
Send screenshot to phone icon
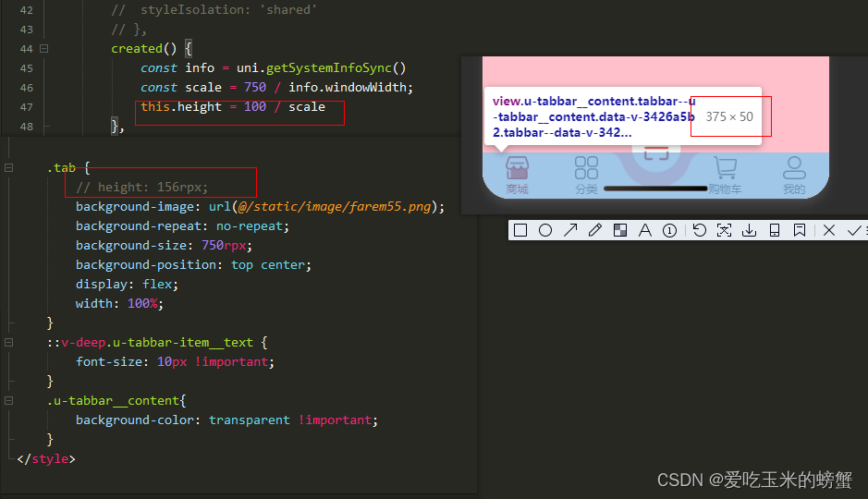(775, 230)
